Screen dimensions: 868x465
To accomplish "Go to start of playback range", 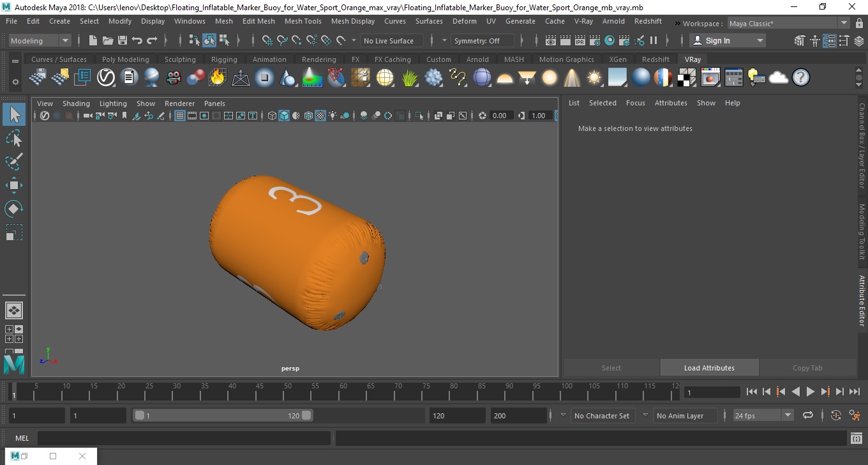I will coord(751,392).
